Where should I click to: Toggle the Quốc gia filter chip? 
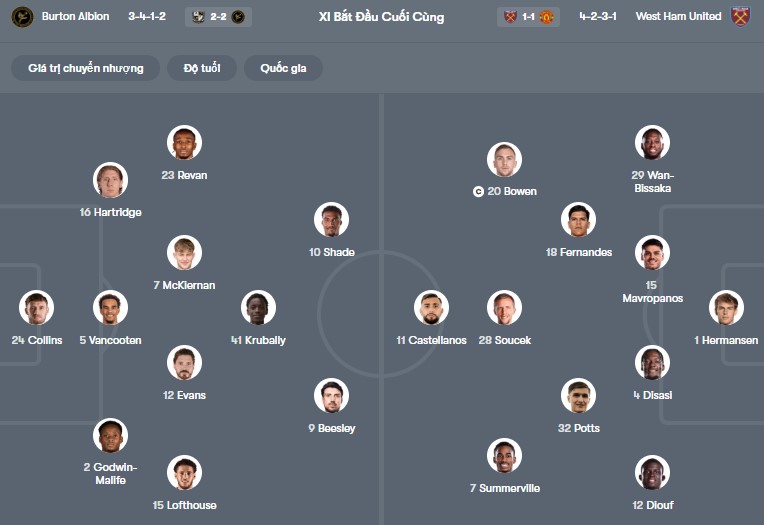tap(283, 68)
